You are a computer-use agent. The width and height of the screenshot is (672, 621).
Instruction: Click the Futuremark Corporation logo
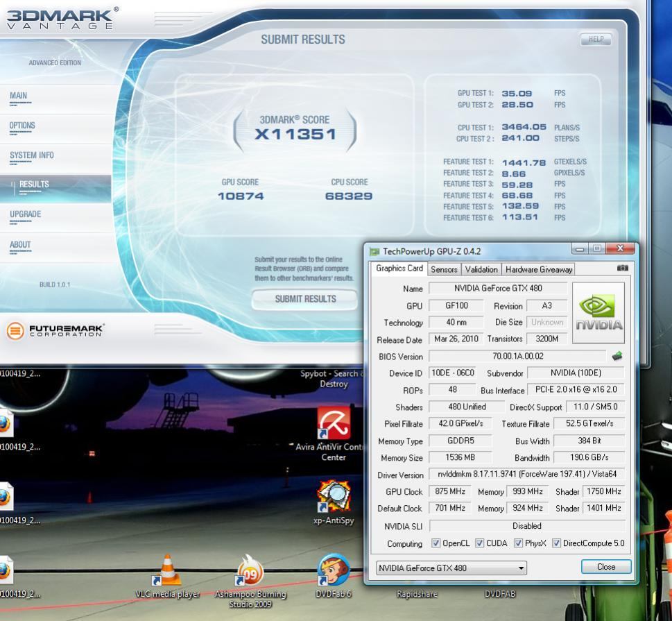[x=55, y=331]
